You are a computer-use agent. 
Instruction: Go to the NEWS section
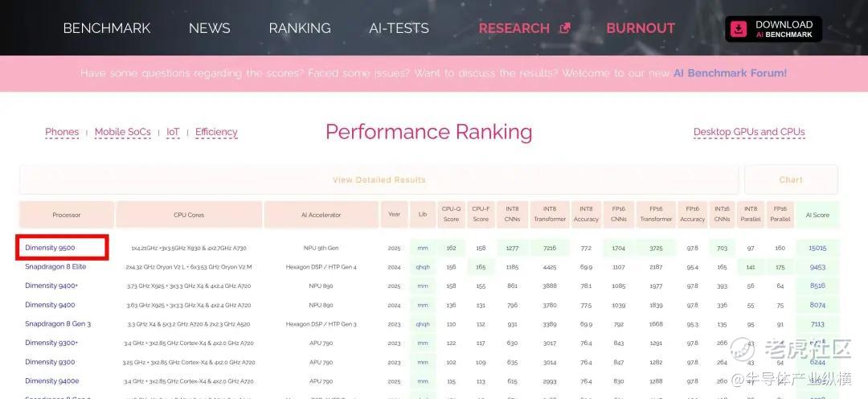click(209, 28)
